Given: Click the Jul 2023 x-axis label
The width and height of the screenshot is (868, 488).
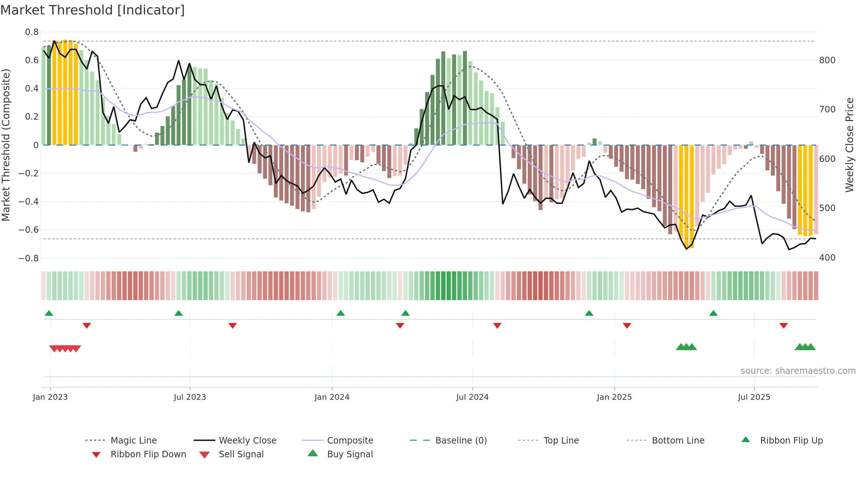Looking at the screenshot, I should (x=190, y=397).
